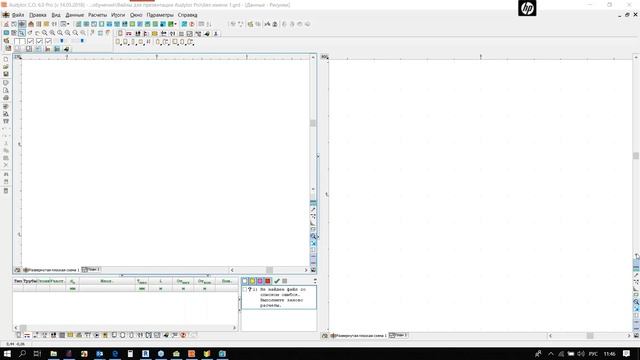Click the right pane horizontal scroll right arrow
640x360 pixels.
(629, 336)
